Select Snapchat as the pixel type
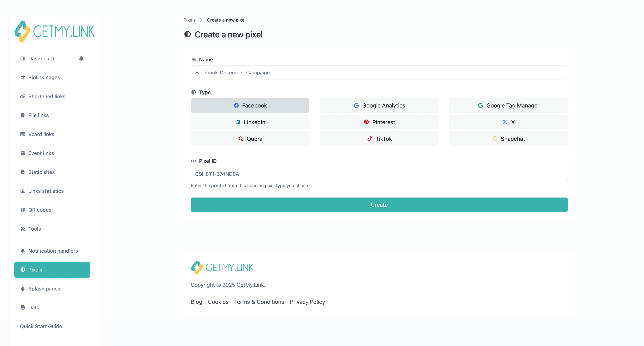The image size is (644, 346). pos(508,139)
